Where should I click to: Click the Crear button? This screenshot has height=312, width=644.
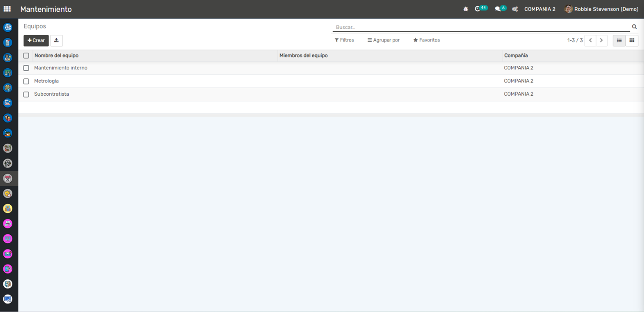36,40
